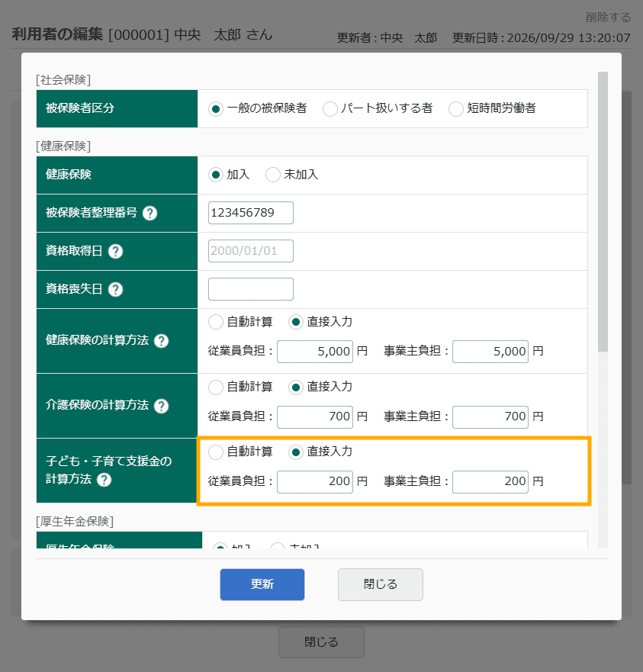Click the [健康保険] section heading

point(63,146)
